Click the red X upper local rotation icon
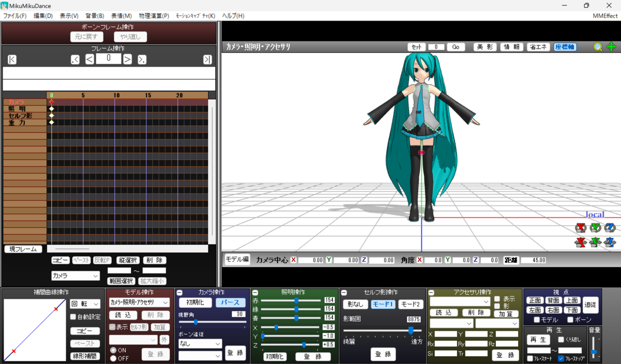Viewport: 621px width, 364px height. [x=581, y=228]
